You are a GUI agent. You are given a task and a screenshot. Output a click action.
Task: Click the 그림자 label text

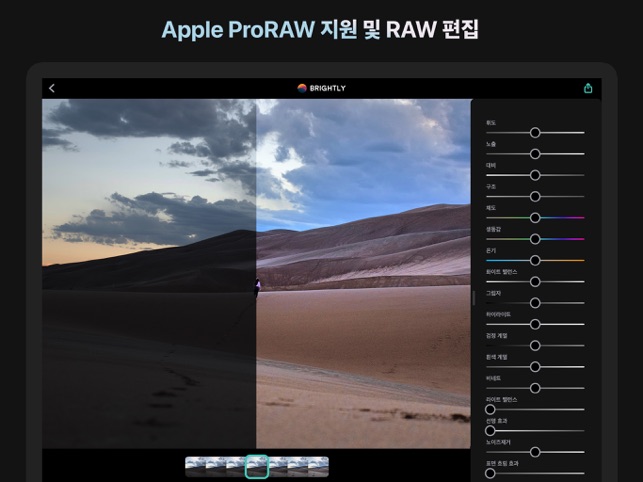click(x=493, y=293)
